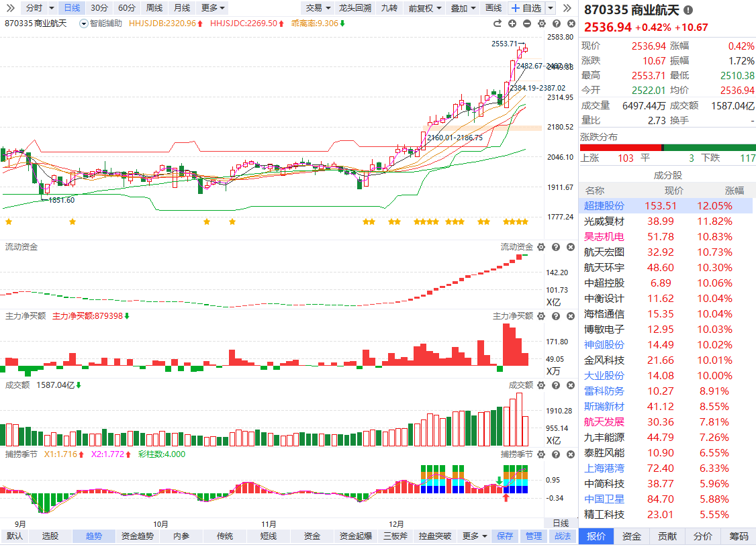Open settings gear for 流动资金 panel
Viewport: 756px width, 547px height.
pos(541,247)
